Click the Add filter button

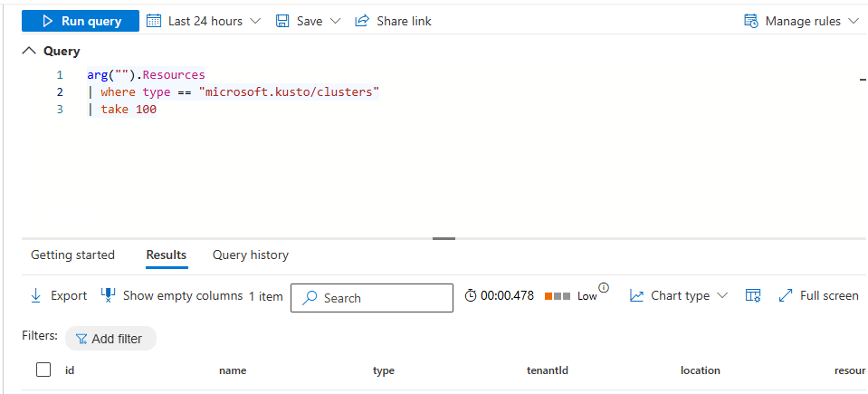pyautogui.click(x=110, y=339)
